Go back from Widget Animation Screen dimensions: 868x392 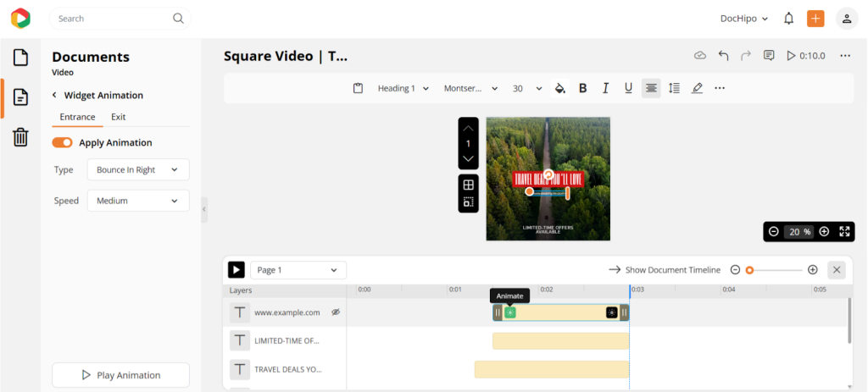(54, 95)
